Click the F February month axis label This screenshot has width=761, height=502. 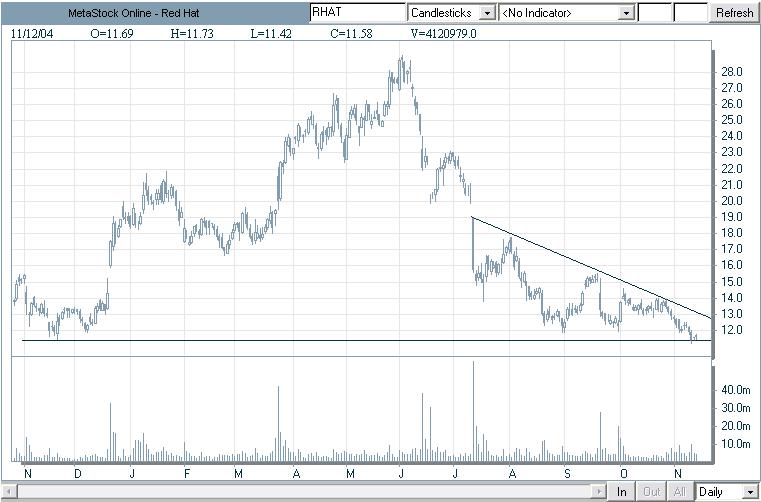pyautogui.click(x=187, y=473)
